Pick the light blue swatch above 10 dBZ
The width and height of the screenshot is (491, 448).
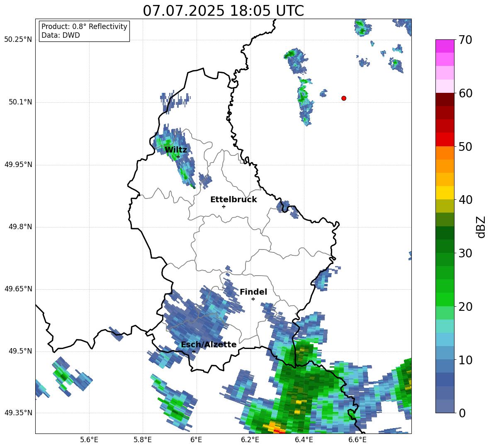pyautogui.click(x=445, y=353)
